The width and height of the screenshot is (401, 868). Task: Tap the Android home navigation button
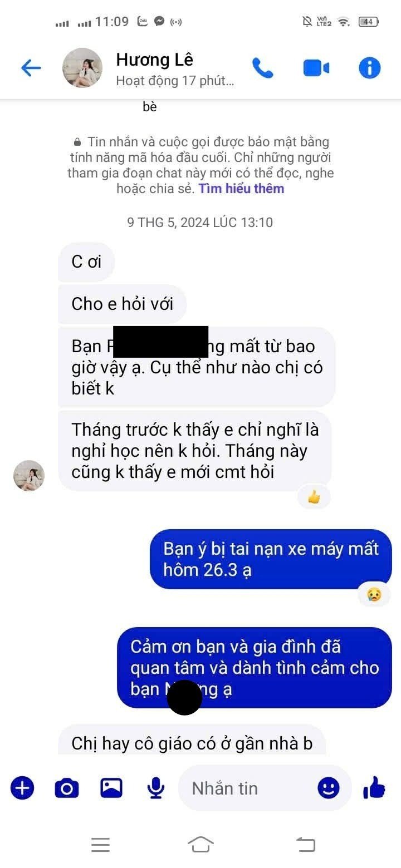[200, 845]
